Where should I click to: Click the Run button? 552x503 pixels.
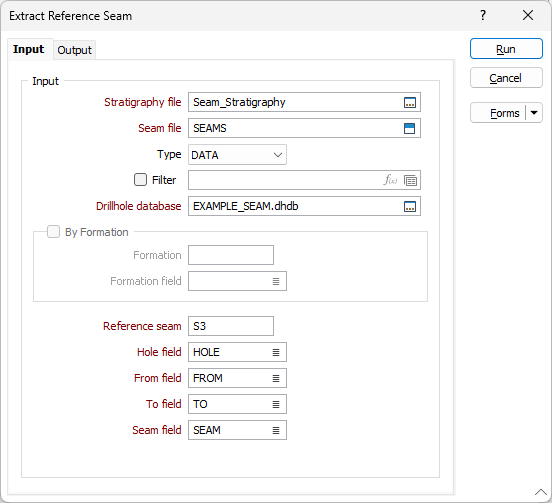[506, 49]
